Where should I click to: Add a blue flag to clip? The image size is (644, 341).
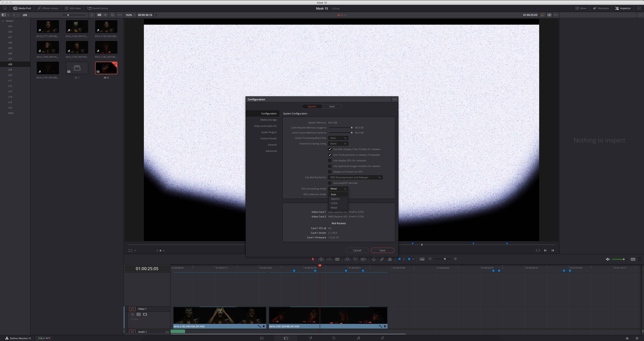(399, 259)
